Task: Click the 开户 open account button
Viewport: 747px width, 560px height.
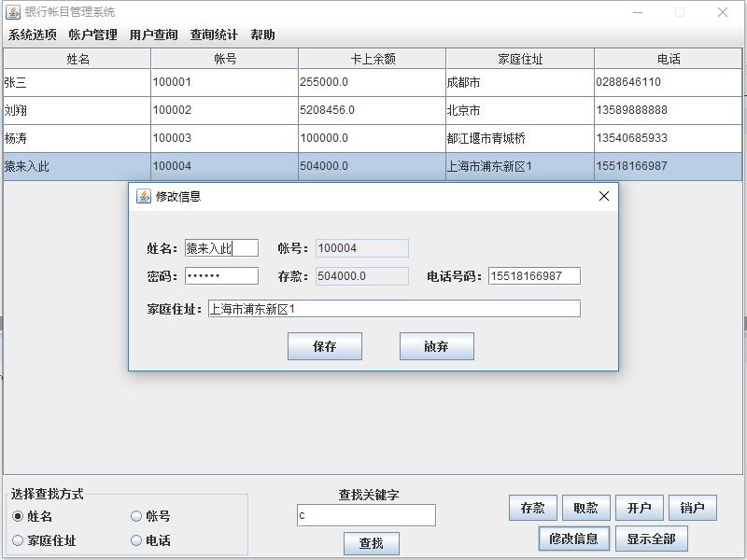Action: (x=640, y=507)
